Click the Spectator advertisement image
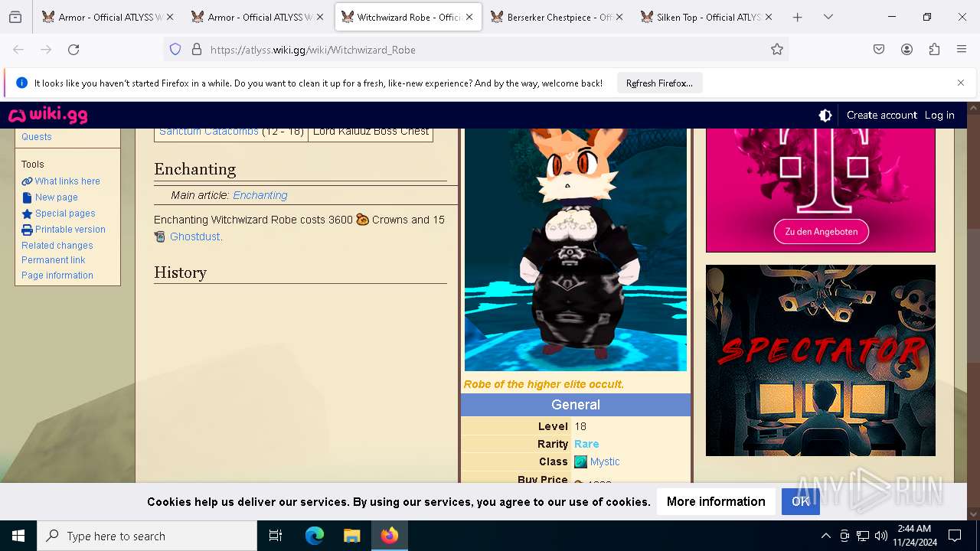The image size is (980, 551). pyautogui.click(x=821, y=360)
